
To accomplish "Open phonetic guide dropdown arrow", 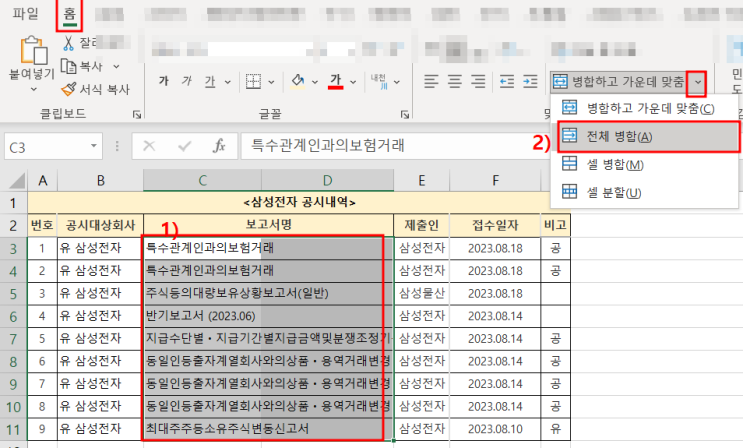I will tap(397, 82).
